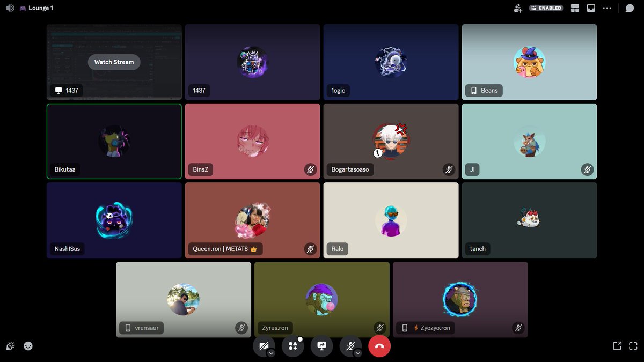Click the JI user avatar

(x=529, y=141)
